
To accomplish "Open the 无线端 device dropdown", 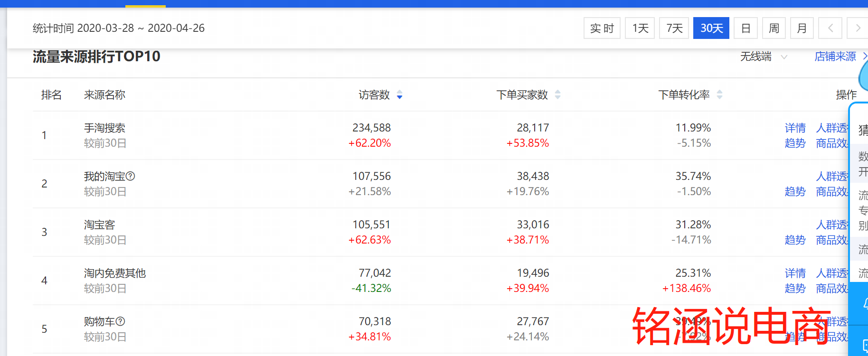I will (x=764, y=56).
